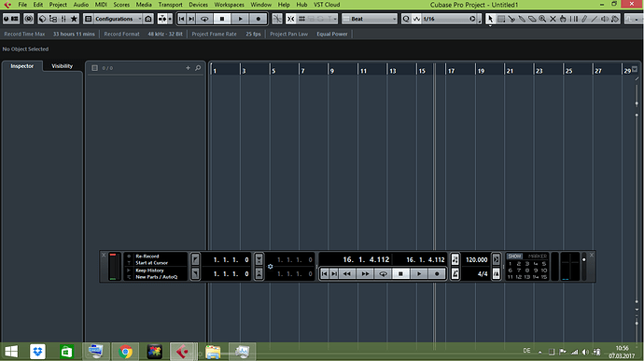Screen dimensions: 644x361
Task: Click the camera snapshot icon beside Configurations
Action: [147, 19]
